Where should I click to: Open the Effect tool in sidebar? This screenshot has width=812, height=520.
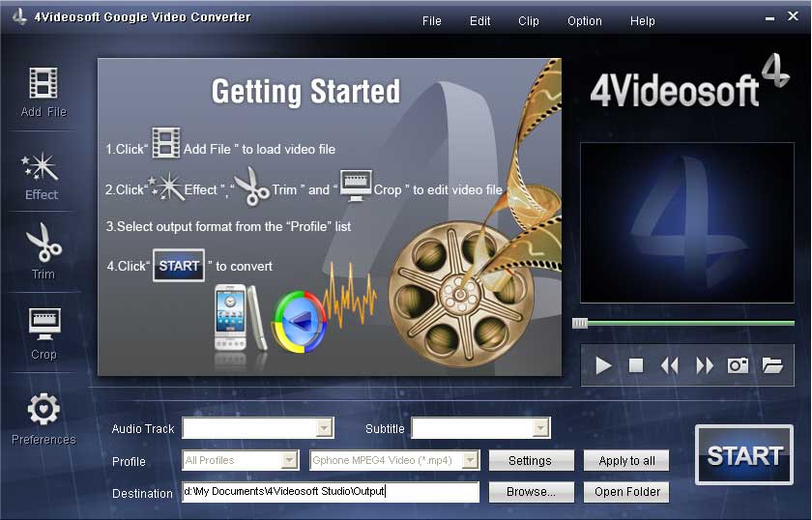[x=42, y=167]
